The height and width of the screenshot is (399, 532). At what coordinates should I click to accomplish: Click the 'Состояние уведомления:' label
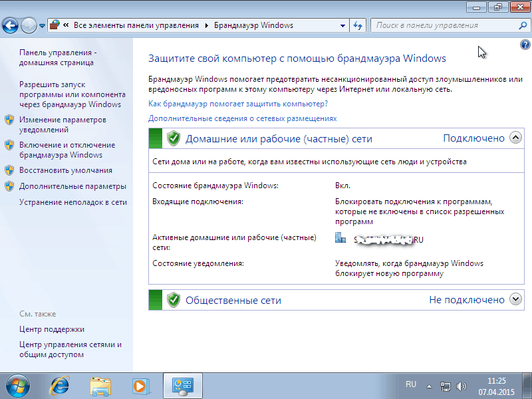coord(198,263)
